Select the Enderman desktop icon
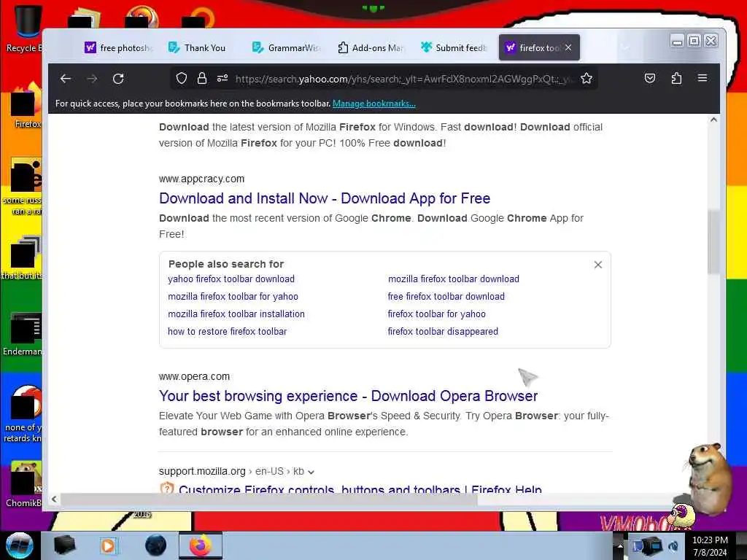Screen dimensions: 747x560 [x=24, y=333]
